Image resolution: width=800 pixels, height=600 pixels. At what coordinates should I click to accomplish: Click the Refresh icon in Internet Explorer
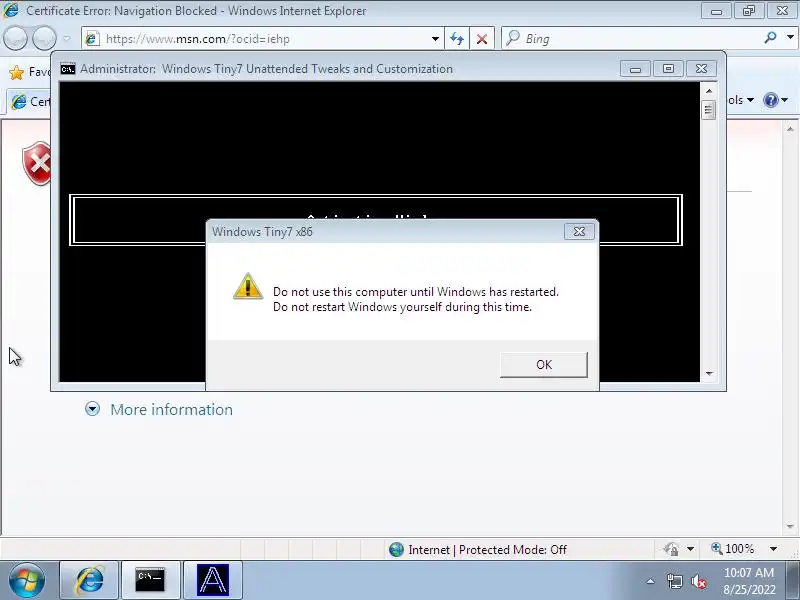tap(457, 39)
